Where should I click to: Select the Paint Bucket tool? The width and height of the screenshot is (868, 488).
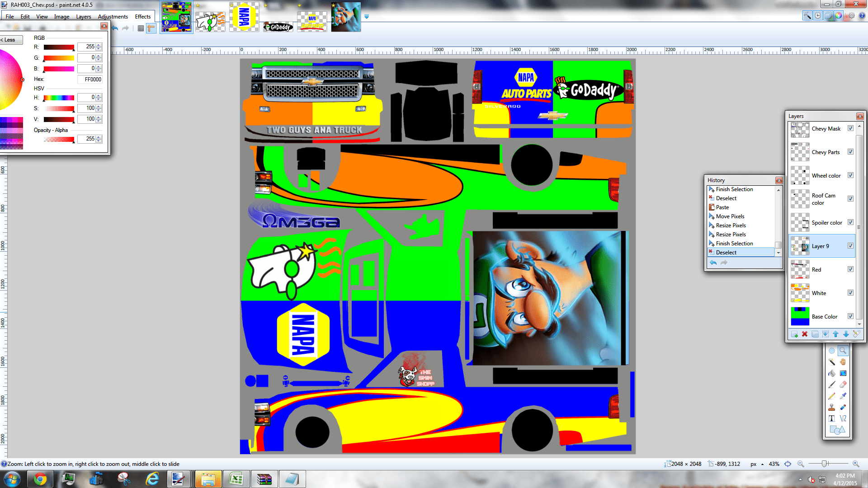click(x=831, y=373)
